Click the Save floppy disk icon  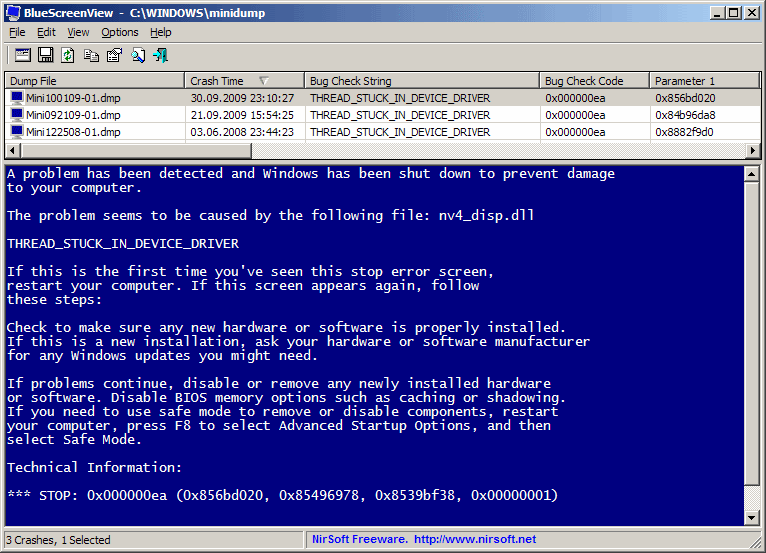46,55
